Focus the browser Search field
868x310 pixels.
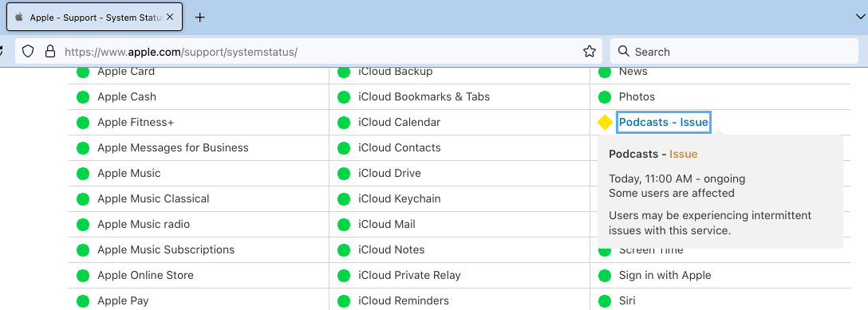point(734,52)
